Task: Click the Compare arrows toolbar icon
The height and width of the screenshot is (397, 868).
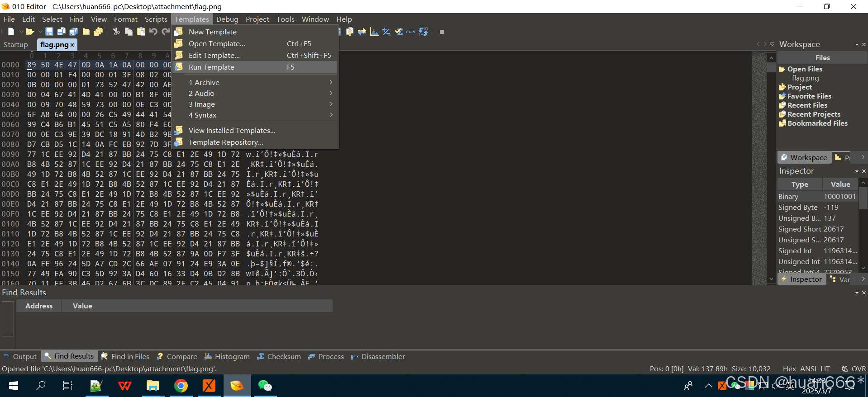Action: [362, 32]
